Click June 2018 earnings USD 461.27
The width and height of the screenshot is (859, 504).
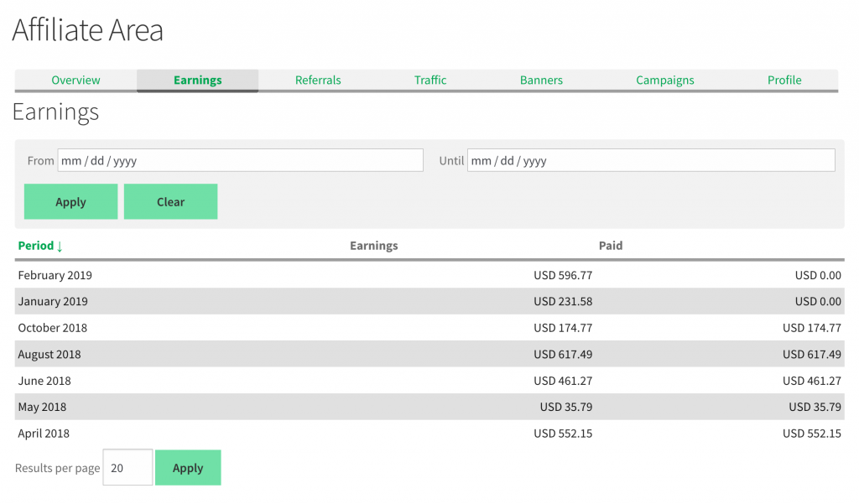tap(563, 380)
